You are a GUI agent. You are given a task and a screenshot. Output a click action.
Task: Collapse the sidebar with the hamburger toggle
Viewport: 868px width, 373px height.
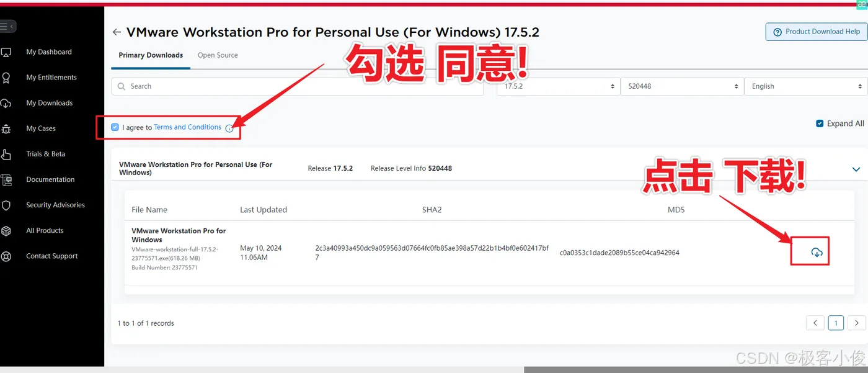(x=8, y=27)
